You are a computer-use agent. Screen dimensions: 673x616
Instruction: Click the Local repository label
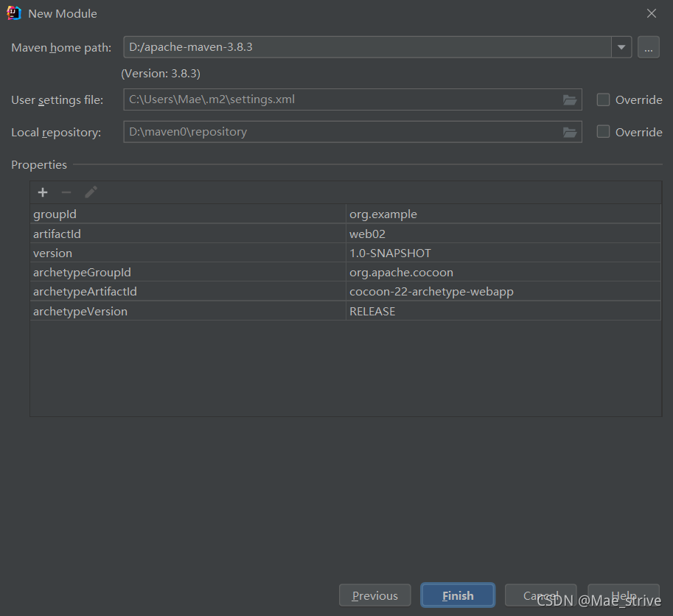(56, 132)
